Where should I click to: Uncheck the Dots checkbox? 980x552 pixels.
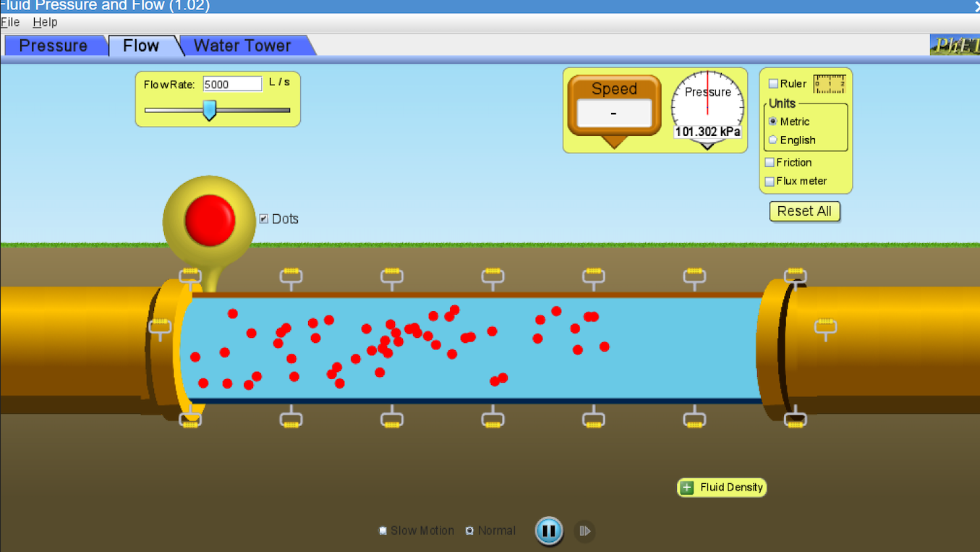click(264, 218)
